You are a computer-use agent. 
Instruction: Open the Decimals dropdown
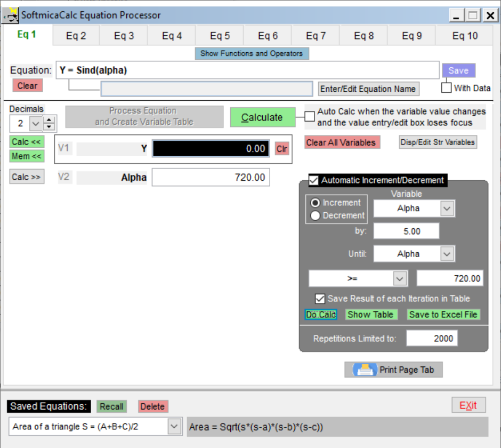point(36,124)
